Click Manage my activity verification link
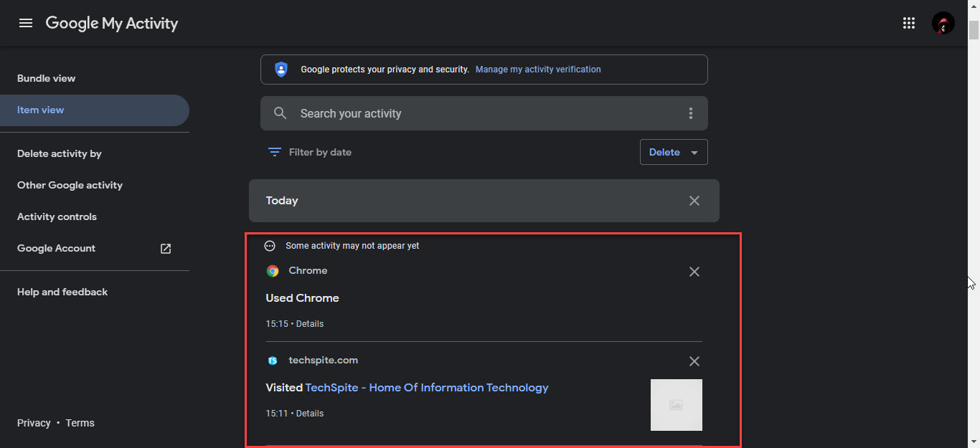 tap(538, 70)
